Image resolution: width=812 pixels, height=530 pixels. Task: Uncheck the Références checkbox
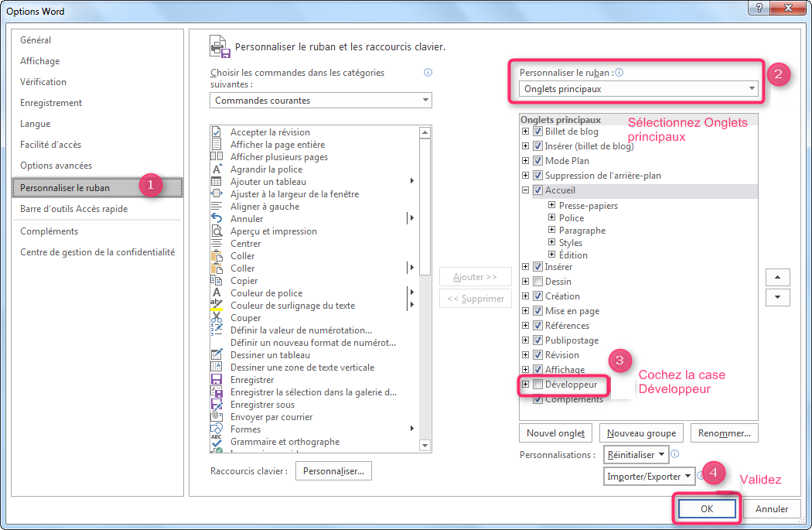click(x=538, y=326)
